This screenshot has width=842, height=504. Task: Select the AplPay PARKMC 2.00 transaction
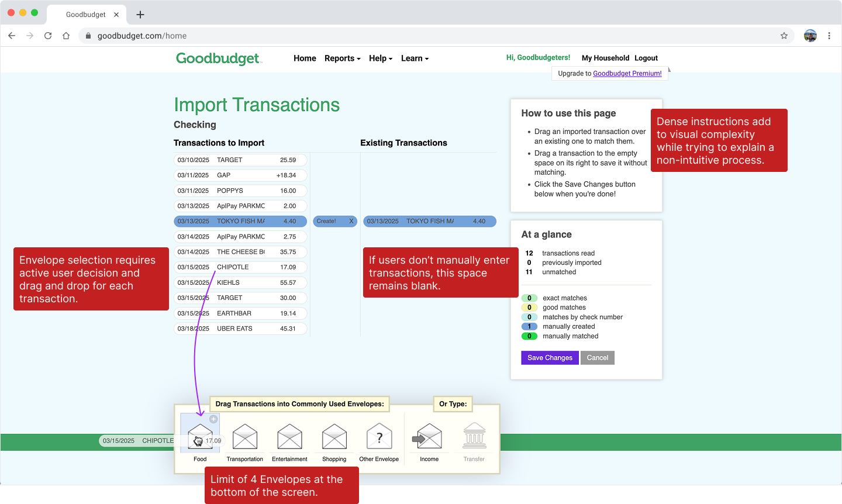240,206
